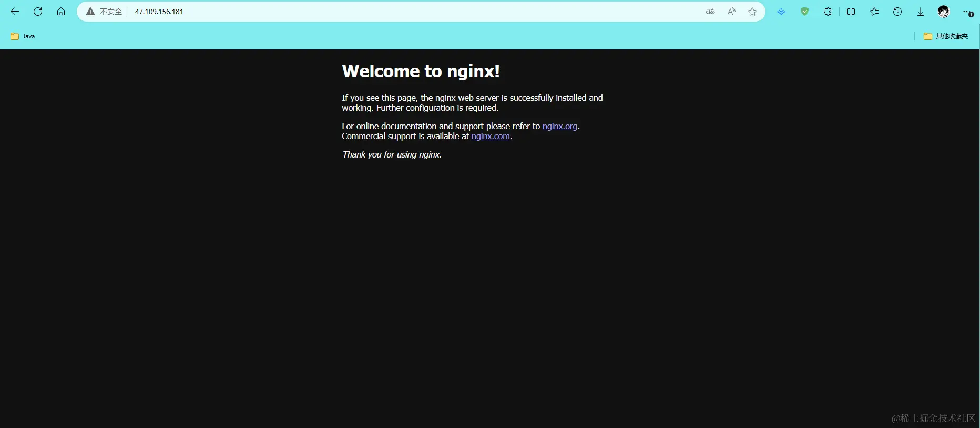Open the not secure warning icon
The image size is (980, 428).
[x=90, y=12]
